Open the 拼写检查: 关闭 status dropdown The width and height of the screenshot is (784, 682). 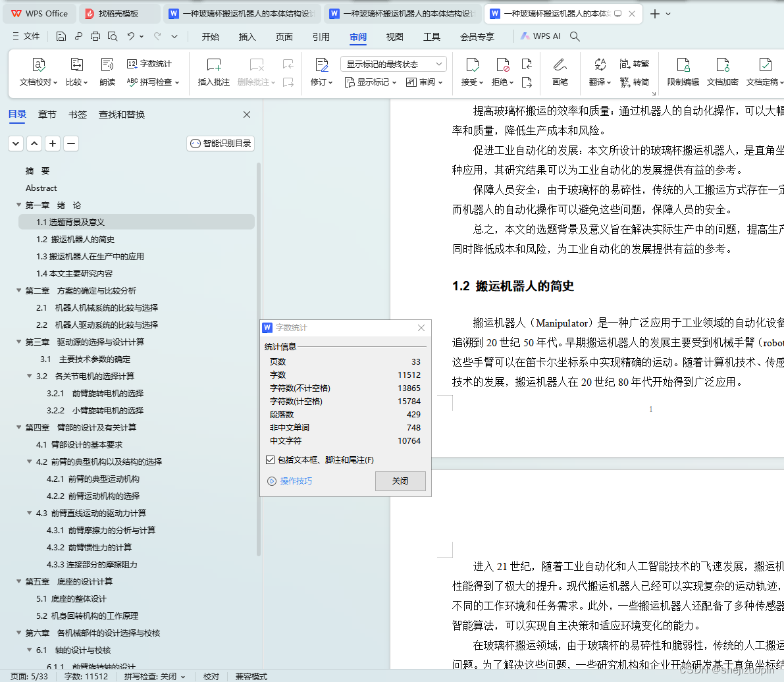click(x=155, y=676)
